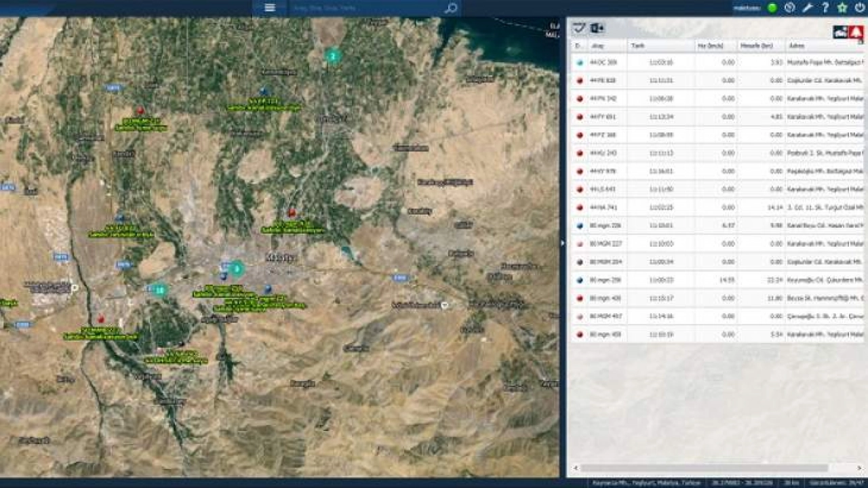Open help via the question mark icon

pos(825,8)
